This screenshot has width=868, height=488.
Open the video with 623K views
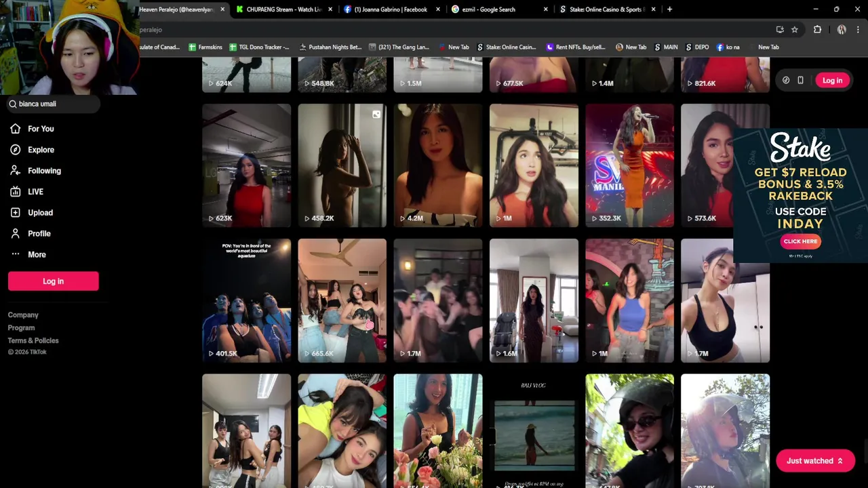pyautogui.click(x=246, y=165)
